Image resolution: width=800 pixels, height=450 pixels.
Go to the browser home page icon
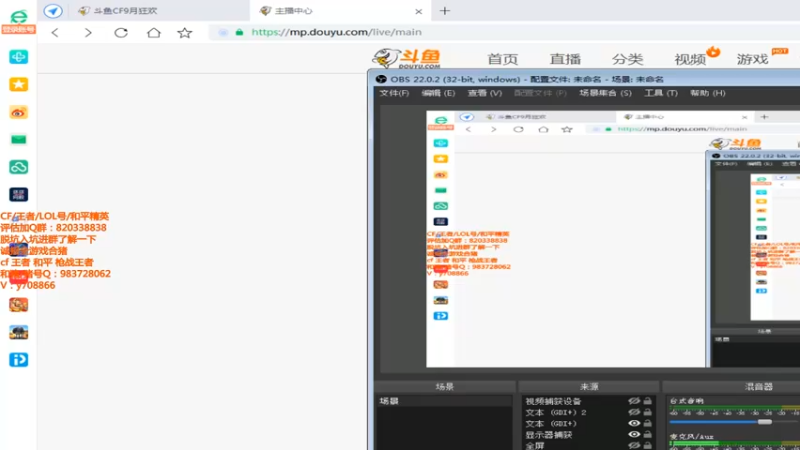coord(154,33)
